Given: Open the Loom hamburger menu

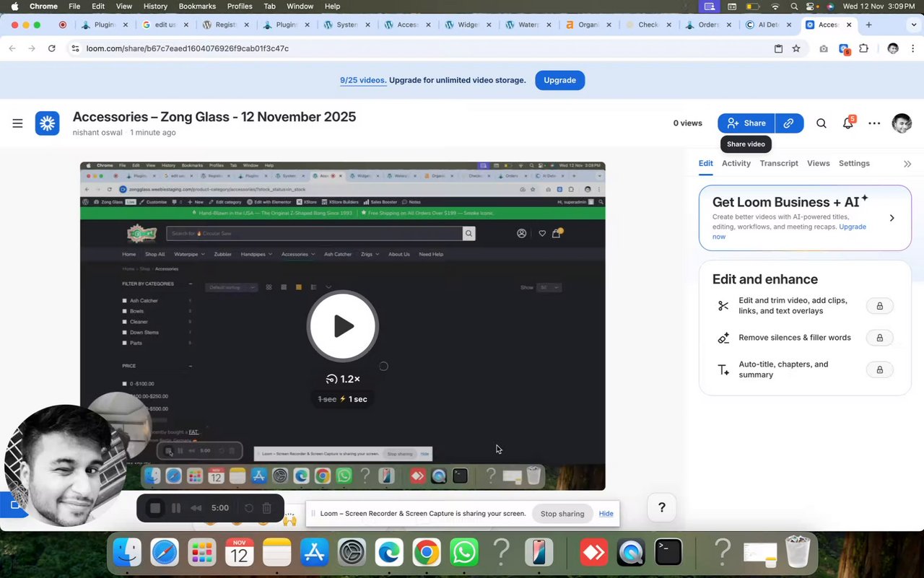Looking at the screenshot, I should (x=17, y=123).
